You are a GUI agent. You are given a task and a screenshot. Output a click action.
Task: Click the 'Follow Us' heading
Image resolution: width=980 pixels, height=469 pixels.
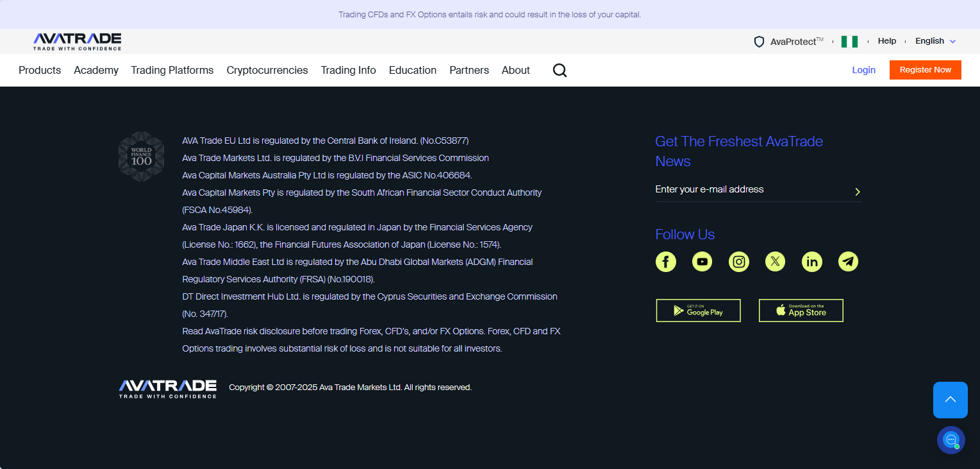685,235
